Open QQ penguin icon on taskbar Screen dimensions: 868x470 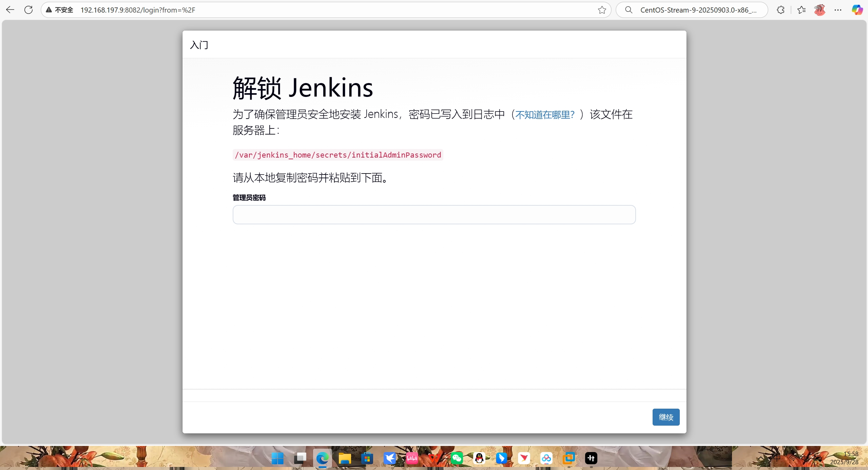click(x=479, y=458)
